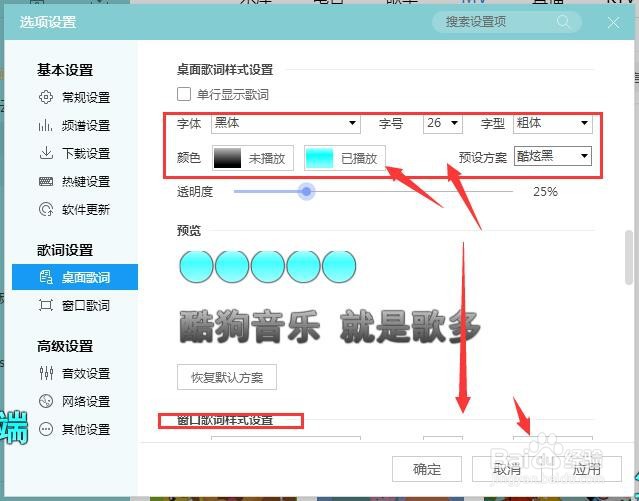Image resolution: width=639 pixels, height=501 pixels.
Task: Click the equalizer icon beside 音效设置
Action: (46, 373)
